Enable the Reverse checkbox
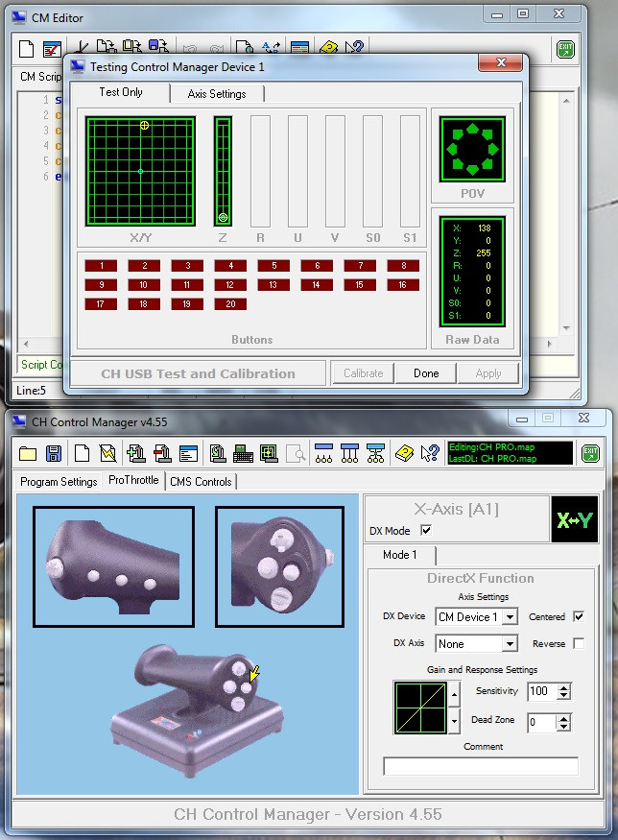 (579, 643)
